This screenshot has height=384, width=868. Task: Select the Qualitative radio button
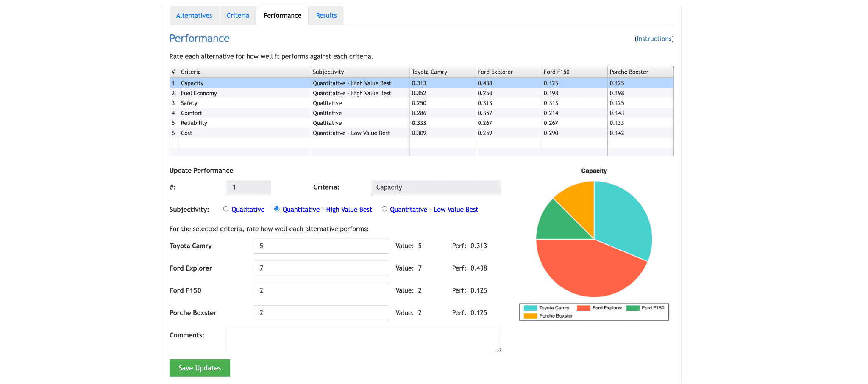point(226,209)
